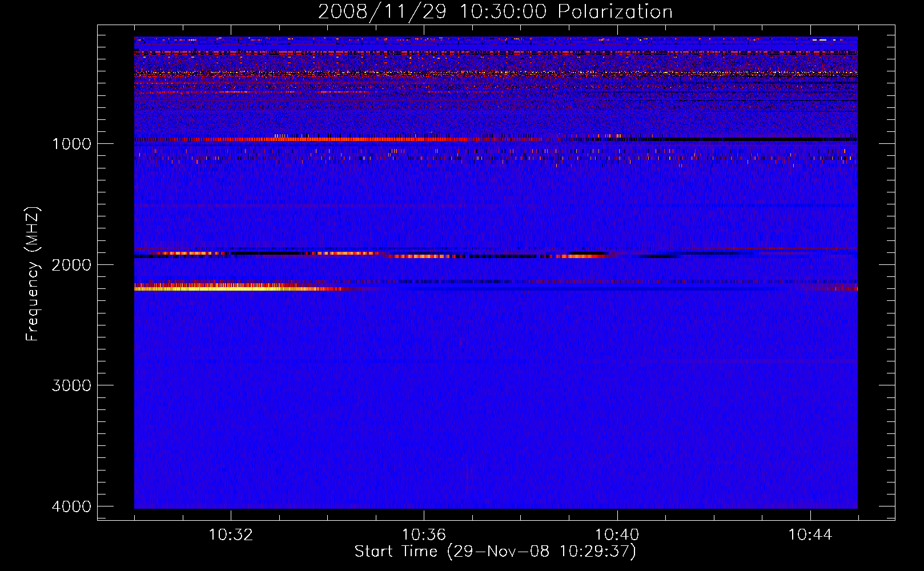Click the 10:36 time tick label

(x=424, y=535)
